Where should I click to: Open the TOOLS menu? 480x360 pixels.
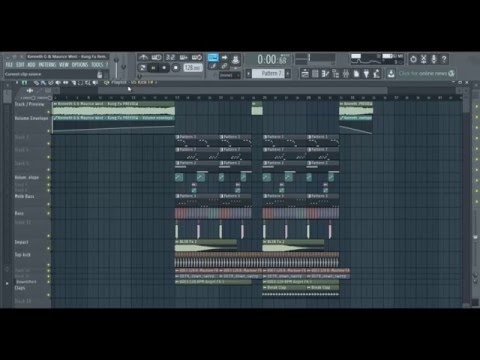coord(97,65)
